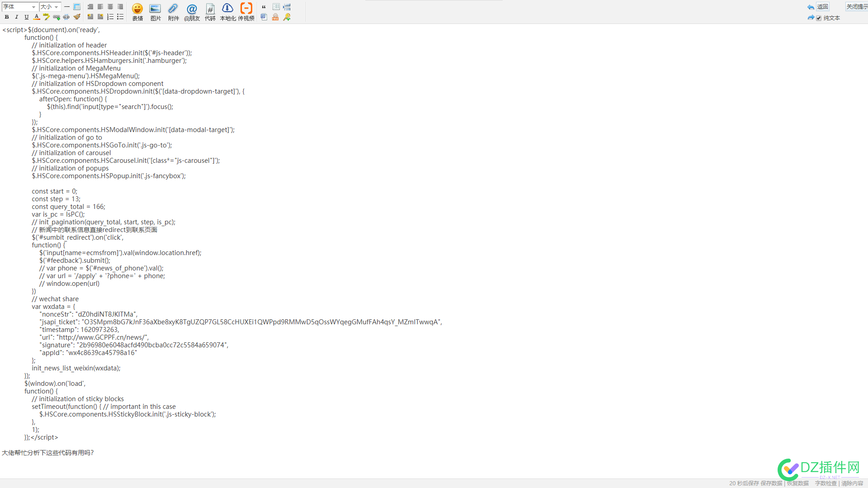The width and height of the screenshot is (868, 488).
Task: Click the line containing "timestamp": 1620973263
Action: [79, 330]
